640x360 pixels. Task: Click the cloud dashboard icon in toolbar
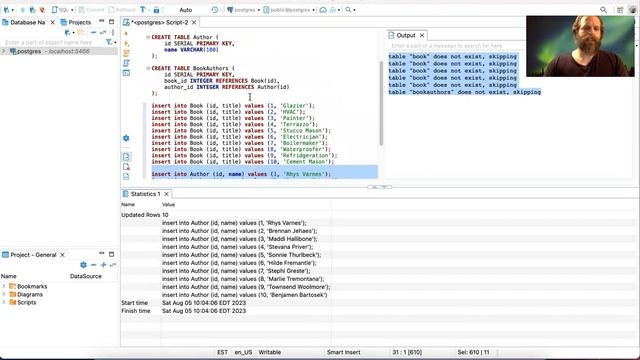pos(323,9)
